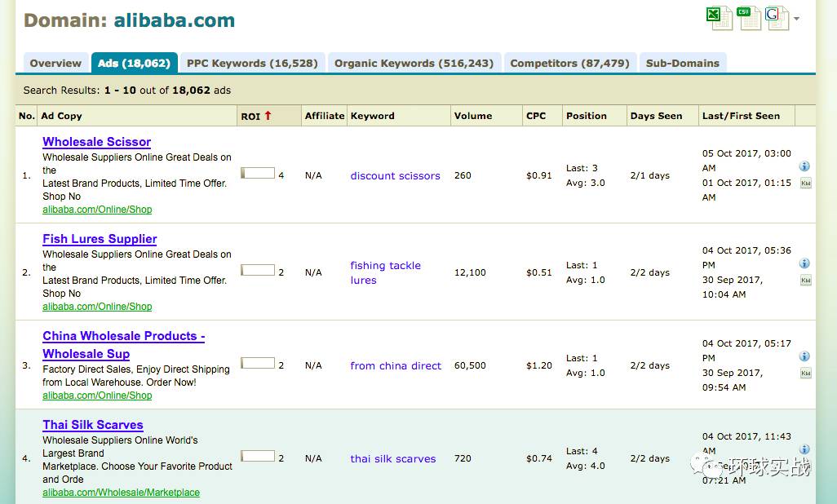Open Wholesale Scissor ad title link
The image size is (837, 504).
pyautogui.click(x=96, y=142)
